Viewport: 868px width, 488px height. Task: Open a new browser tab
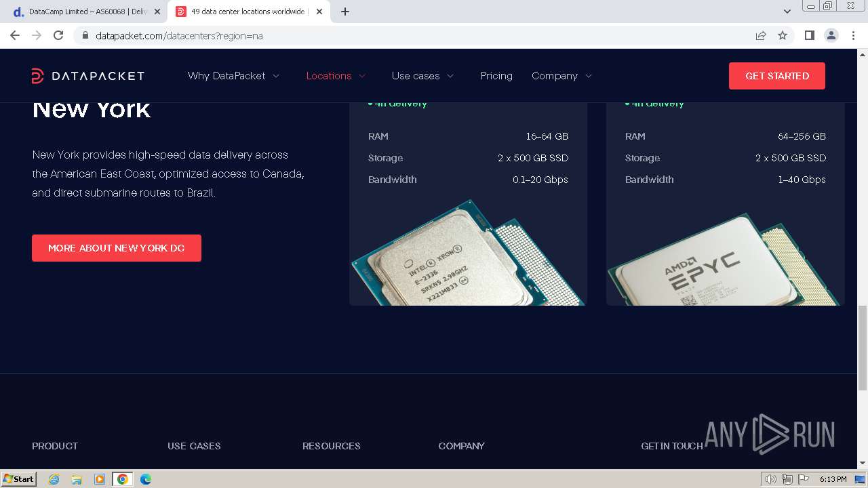(345, 12)
